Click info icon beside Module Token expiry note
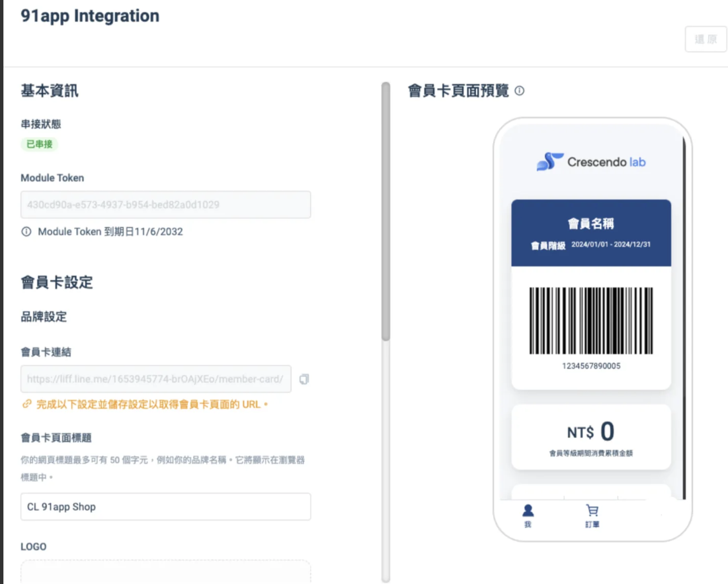The width and height of the screenshot is (728, 584). (26, 232)
